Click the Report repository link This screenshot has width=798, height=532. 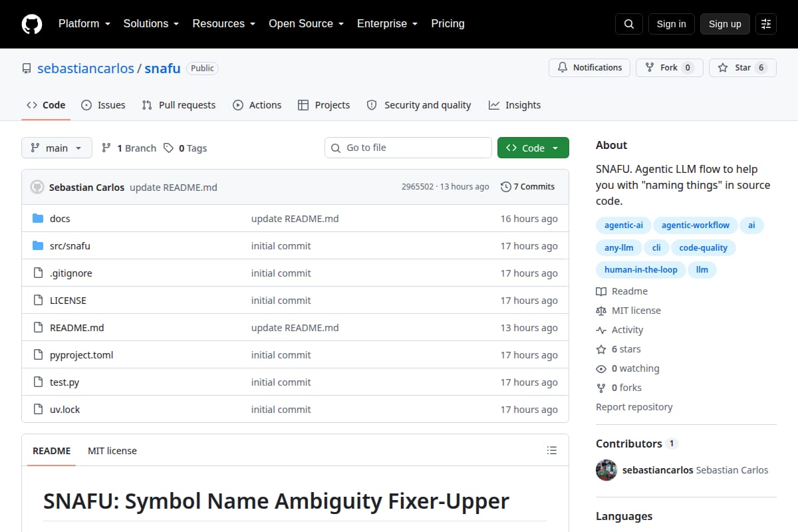point(634,407)
